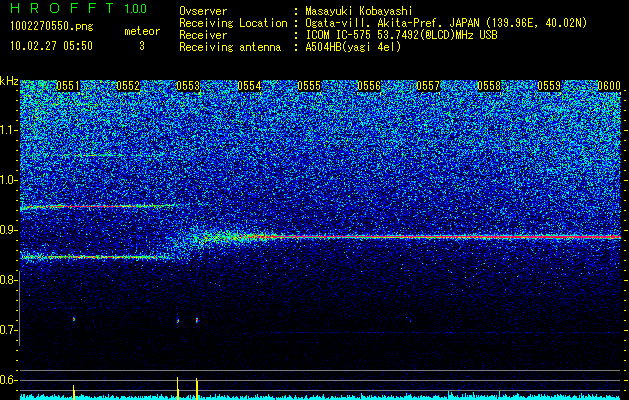Click the 1.0 kHz axis label

pyautogui.click(x=8, y=180)
